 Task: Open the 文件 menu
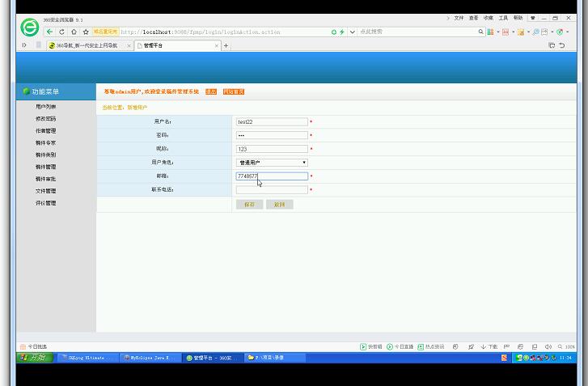point(459,18)
